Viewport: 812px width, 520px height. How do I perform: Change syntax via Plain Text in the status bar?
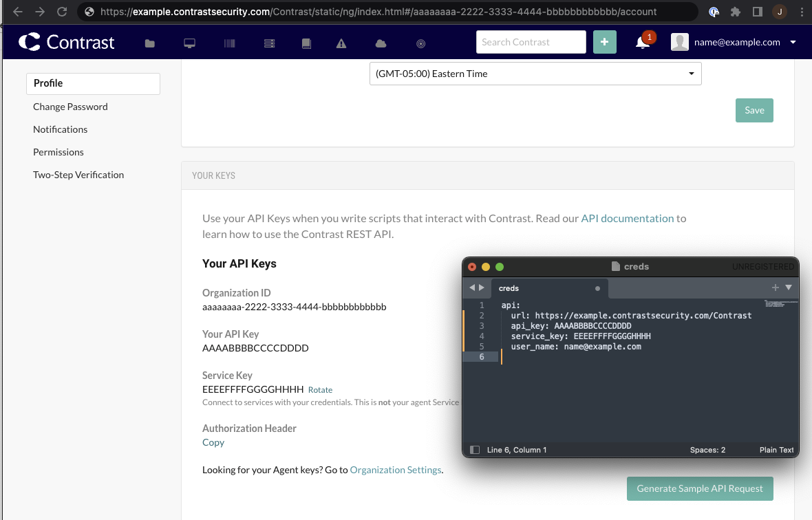pyautogui.click(x=776, y=450)
